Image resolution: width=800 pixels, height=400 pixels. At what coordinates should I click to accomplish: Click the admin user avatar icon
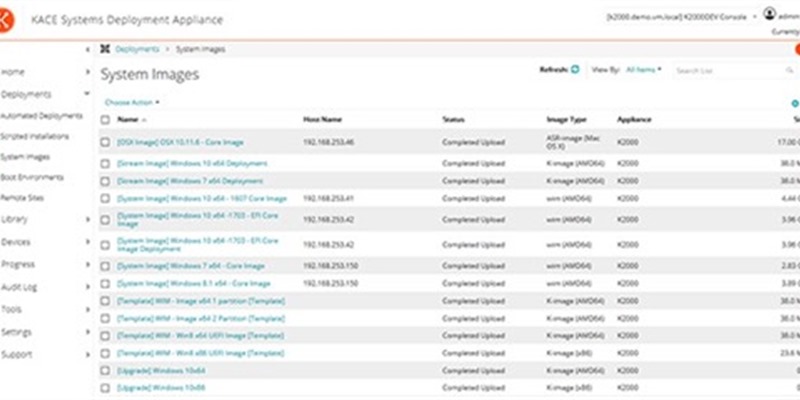pyautogui.click(x=769, y=14)
